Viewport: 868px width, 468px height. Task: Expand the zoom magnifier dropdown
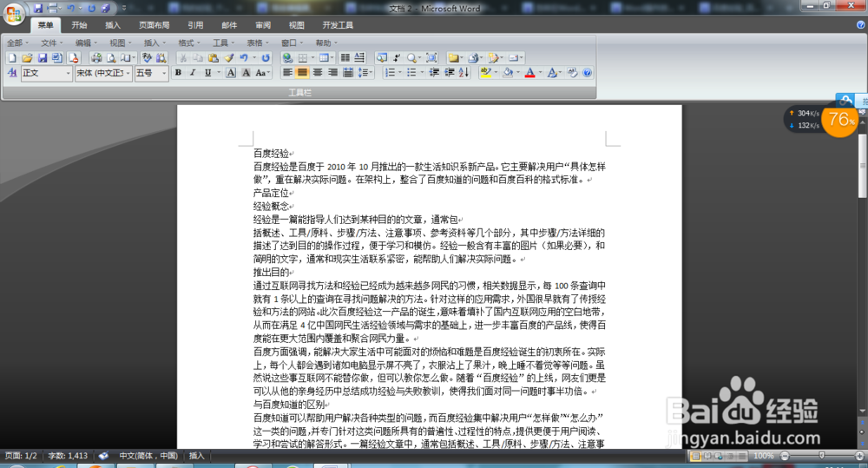pos(419,58)
